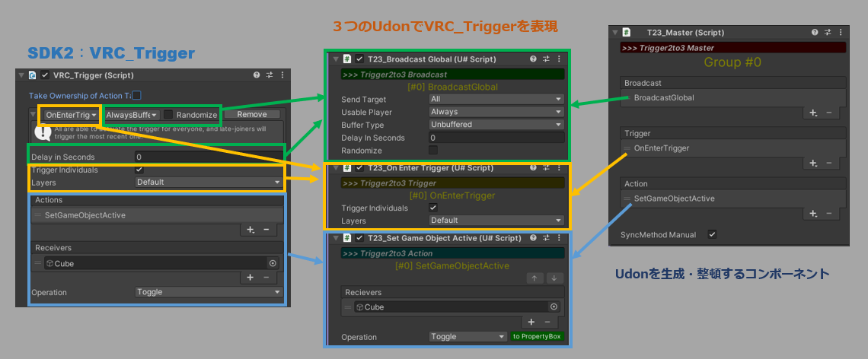
Task: Add an action in VRC_Trigger Actions list
Action: (x=251, y=229)
